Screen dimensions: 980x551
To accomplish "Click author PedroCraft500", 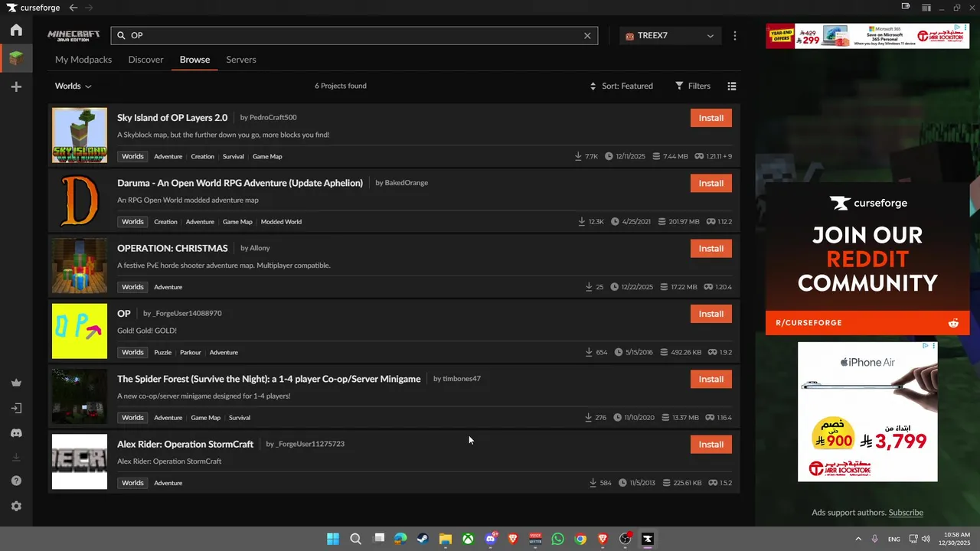I will (273, 118).
